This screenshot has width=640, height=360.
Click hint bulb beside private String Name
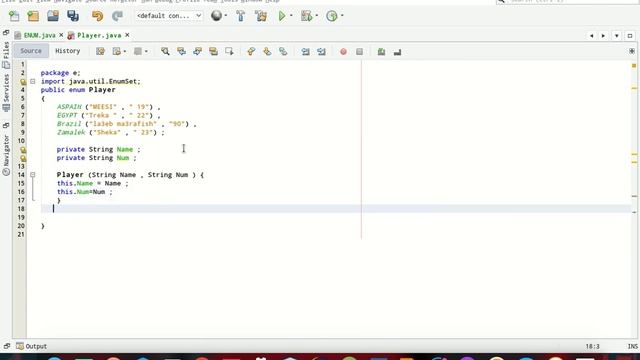[x=23, y=150]
